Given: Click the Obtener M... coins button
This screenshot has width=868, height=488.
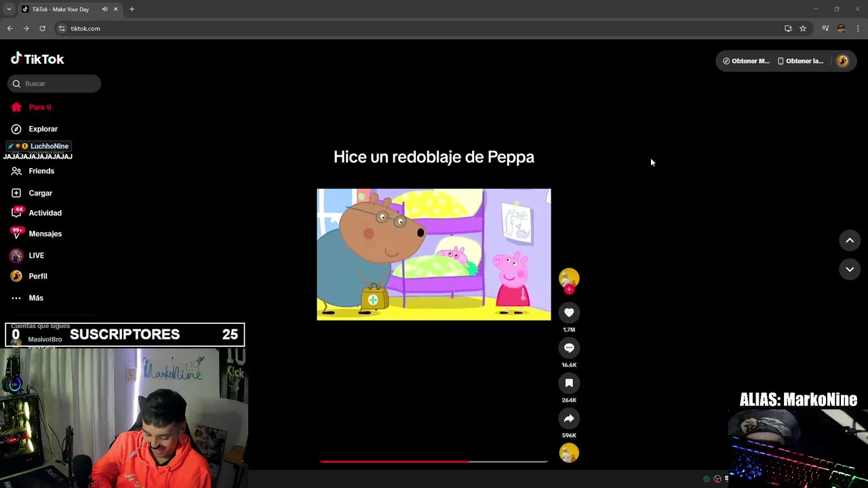Looking at the screenshot, I should (x=746, y=61).
